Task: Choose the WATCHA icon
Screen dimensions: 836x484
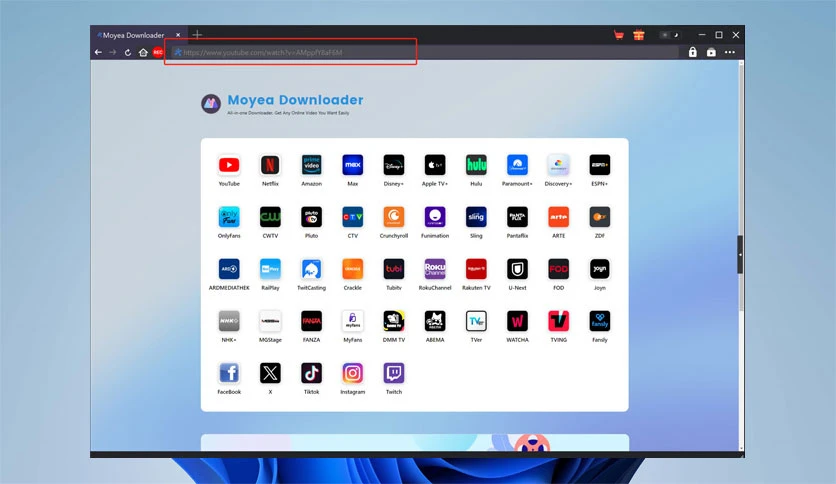Action: pos(517,321)
